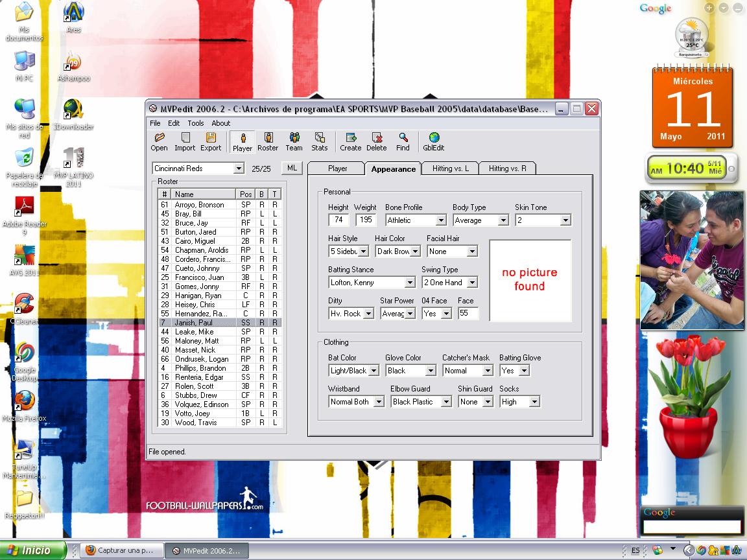Expand the Facial Hair dropdown
This screenshot has width=747, height=560.
472,251
